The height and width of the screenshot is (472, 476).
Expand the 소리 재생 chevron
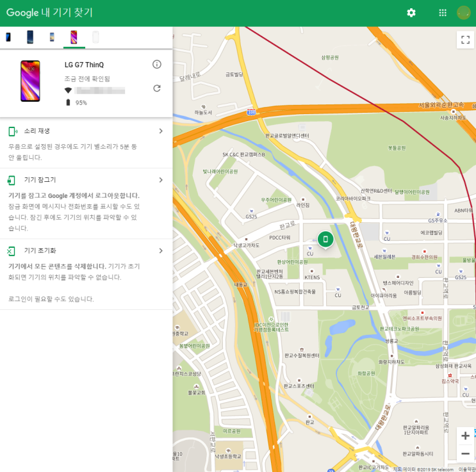[161, 131]
